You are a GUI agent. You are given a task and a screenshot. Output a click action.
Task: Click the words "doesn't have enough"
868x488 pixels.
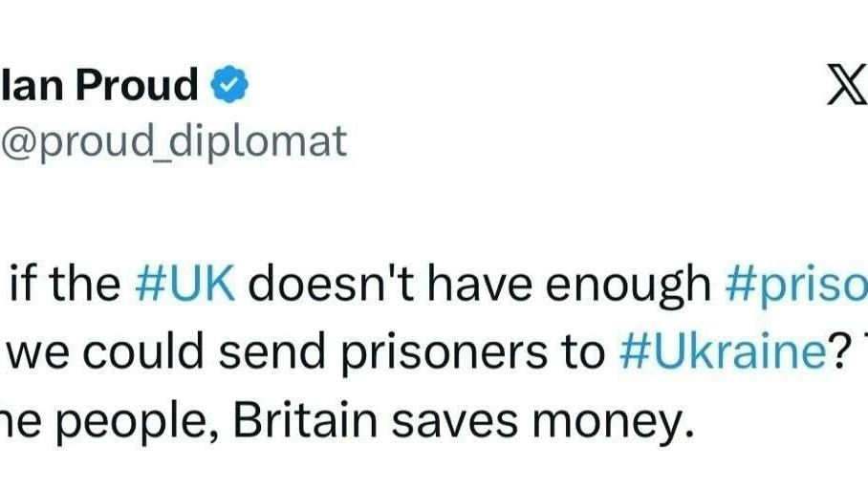tap(479, 286)
